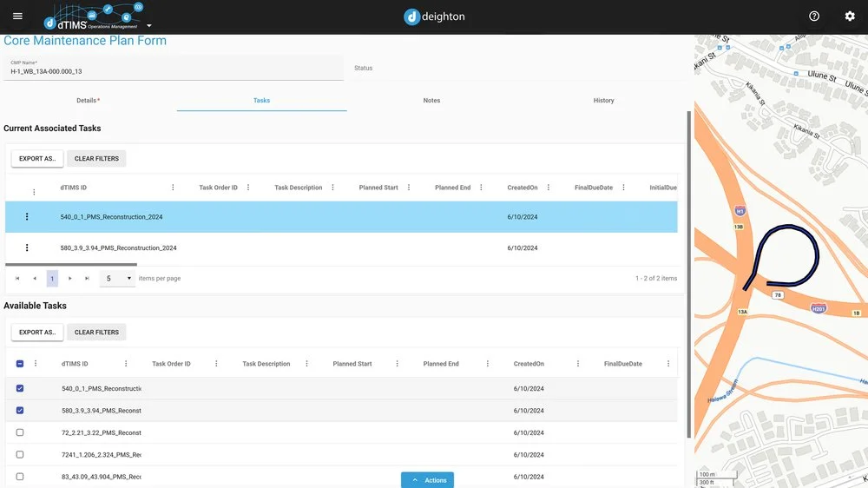Open the Current Associated Tasks grid options menu

pyautogui.click(x=34, y=192)
